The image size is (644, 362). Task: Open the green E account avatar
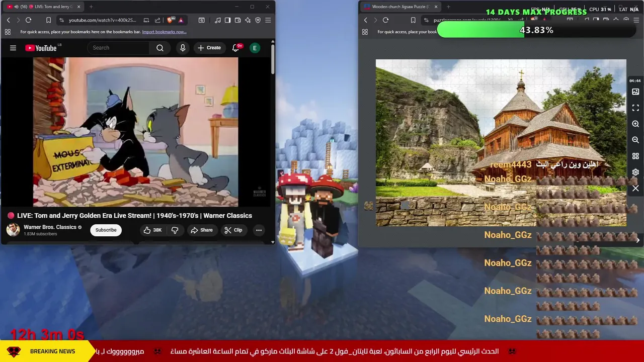(x=255, y=48)
